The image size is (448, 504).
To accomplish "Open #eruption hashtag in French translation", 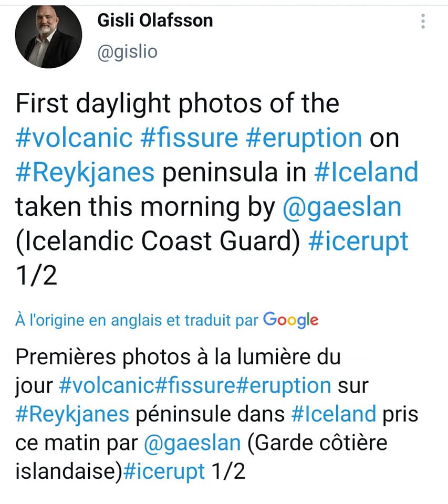I will (284, 386).
